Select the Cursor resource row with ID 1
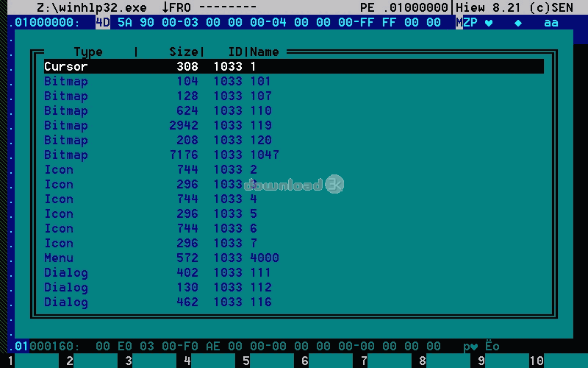Viewport: 588px width, 368px height. coord(294,66)
